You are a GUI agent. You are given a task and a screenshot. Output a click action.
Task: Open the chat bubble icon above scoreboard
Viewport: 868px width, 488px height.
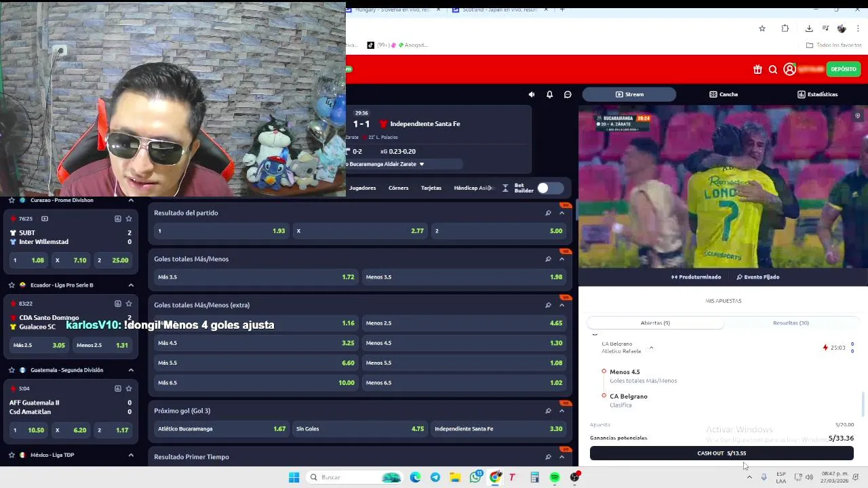[x=568, y=94]
